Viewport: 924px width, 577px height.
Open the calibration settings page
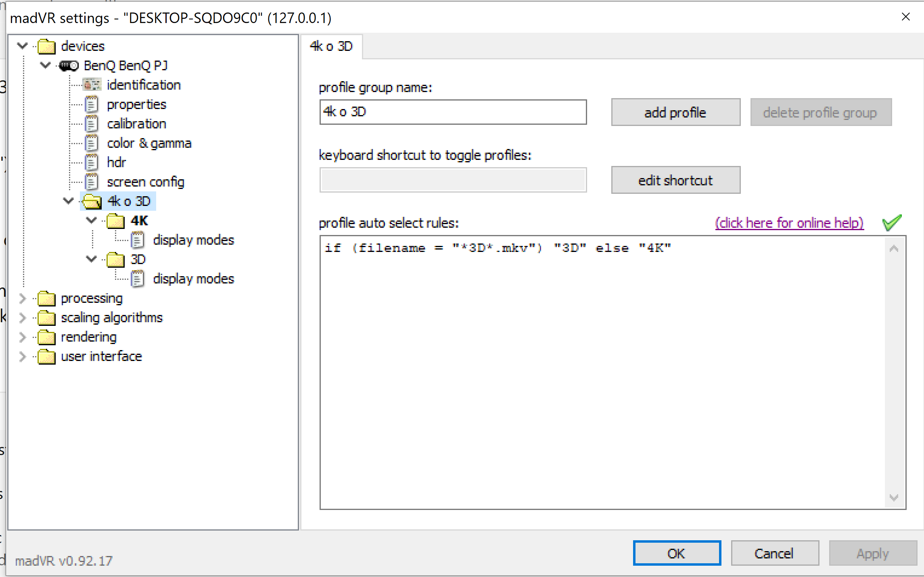[136, 124]
